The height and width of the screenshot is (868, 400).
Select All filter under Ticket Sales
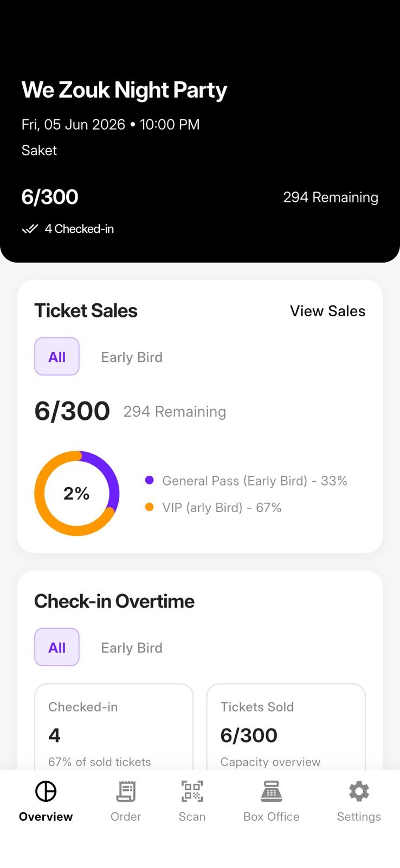pyautogui.click(x=57, y=356)
